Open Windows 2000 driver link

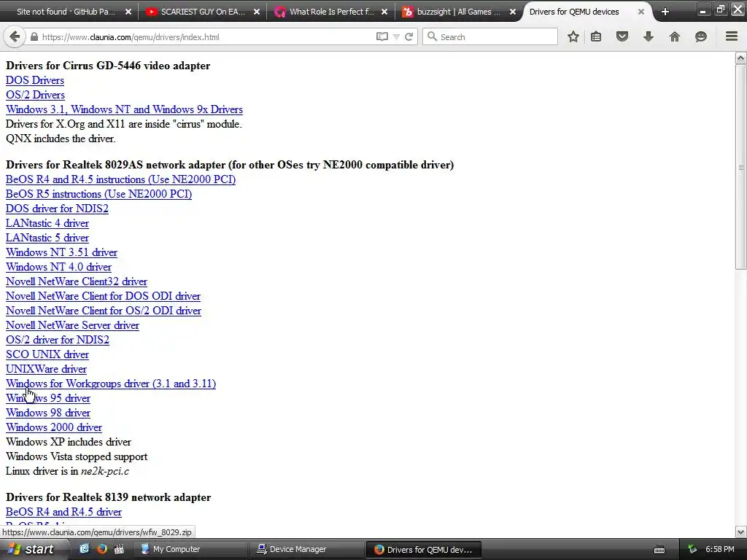(x=54, y=427)
